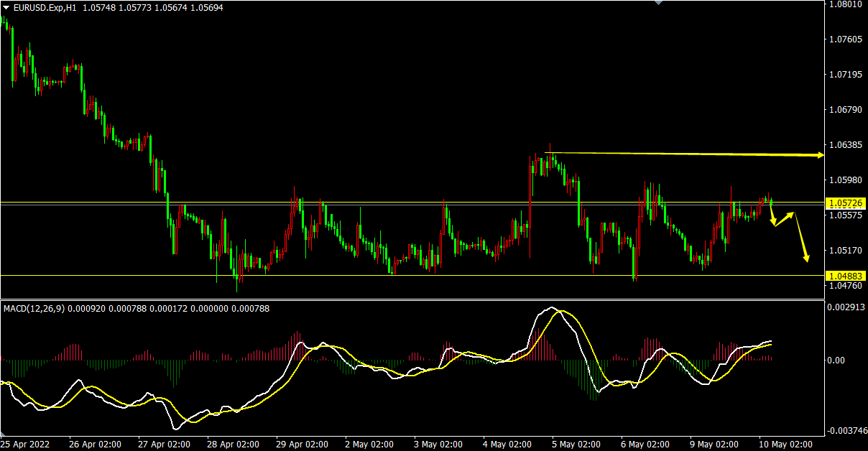Select the yellow 1.04883 price label
The width and height of the screenshot is (868, 451).
click(846, 276)
